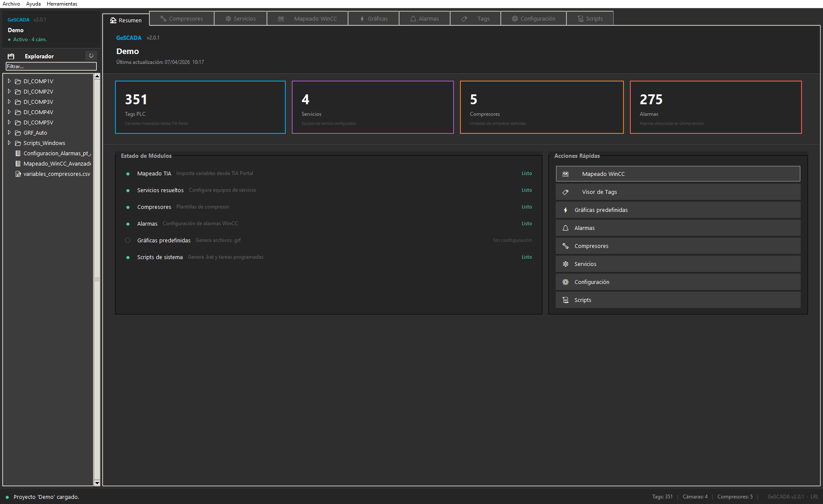Click the refresh icon in the Explorador panel
The height and width of the screenshot is (504, 823).
click(91, 56)
